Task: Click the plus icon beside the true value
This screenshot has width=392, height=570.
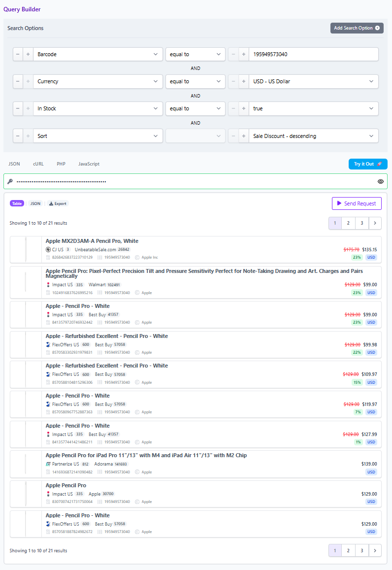Action: click(244, 109)
